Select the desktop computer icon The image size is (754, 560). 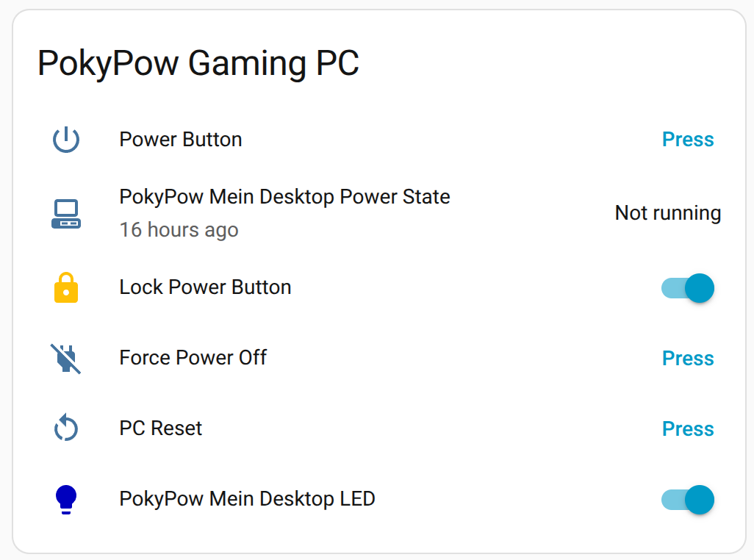65,213
